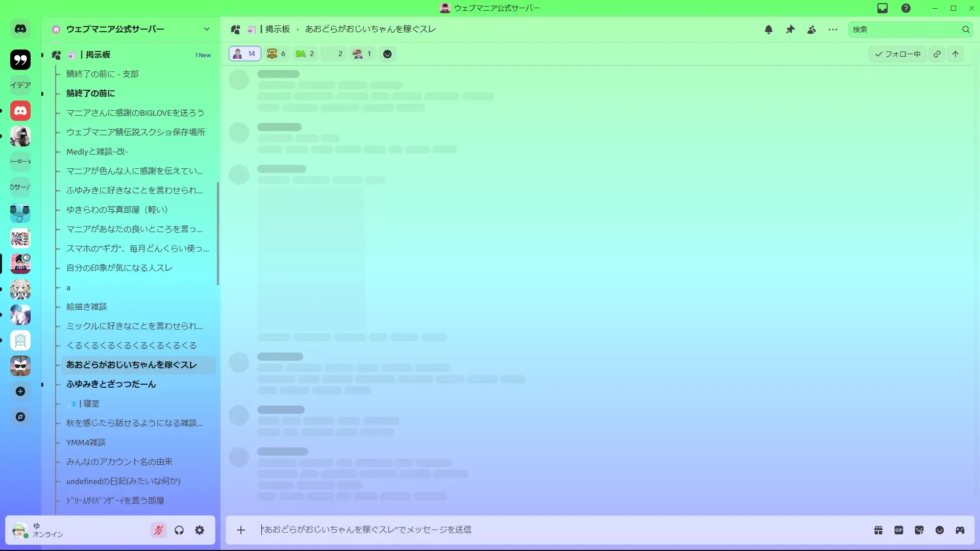Open notification bell settings

[x=768, y=30]
